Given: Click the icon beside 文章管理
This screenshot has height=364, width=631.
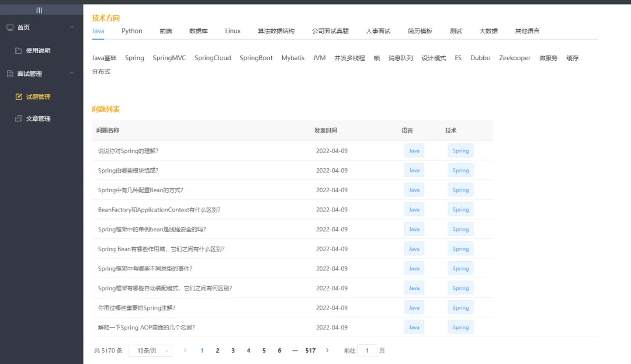Looking at the screenshot, I should coord(19,119).
